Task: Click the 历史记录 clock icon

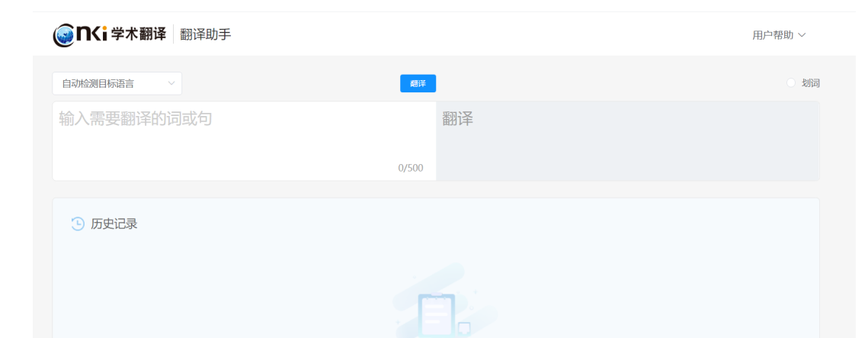Action: [78, 224]
